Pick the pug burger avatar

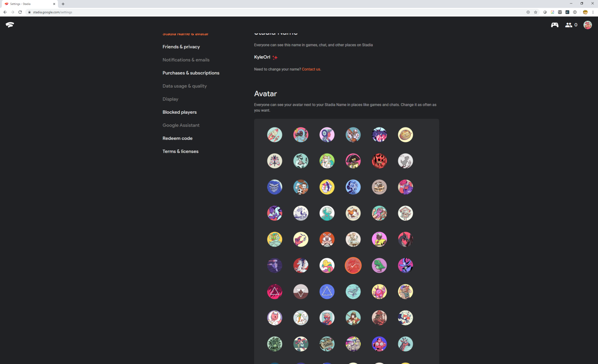click(379, 187)
